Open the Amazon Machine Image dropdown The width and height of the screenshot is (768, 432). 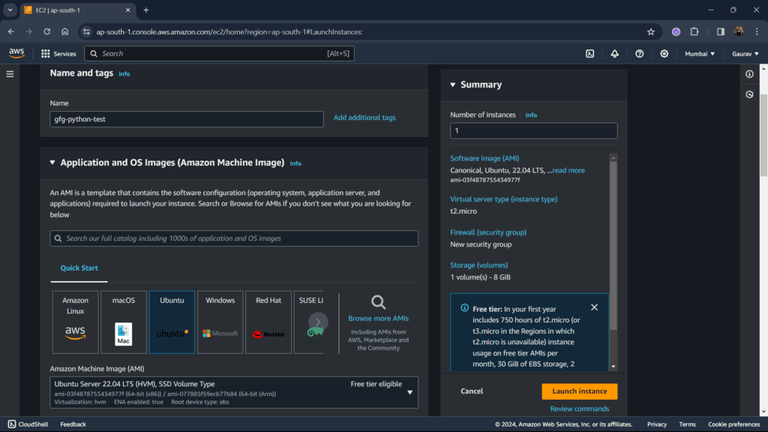point(234,392)
